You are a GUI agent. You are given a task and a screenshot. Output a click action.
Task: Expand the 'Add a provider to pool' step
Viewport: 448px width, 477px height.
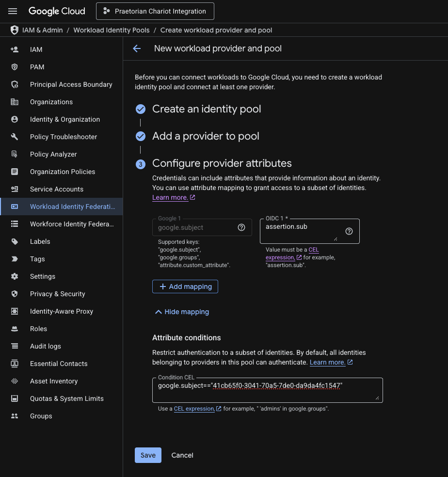click(x=206, y=136)
